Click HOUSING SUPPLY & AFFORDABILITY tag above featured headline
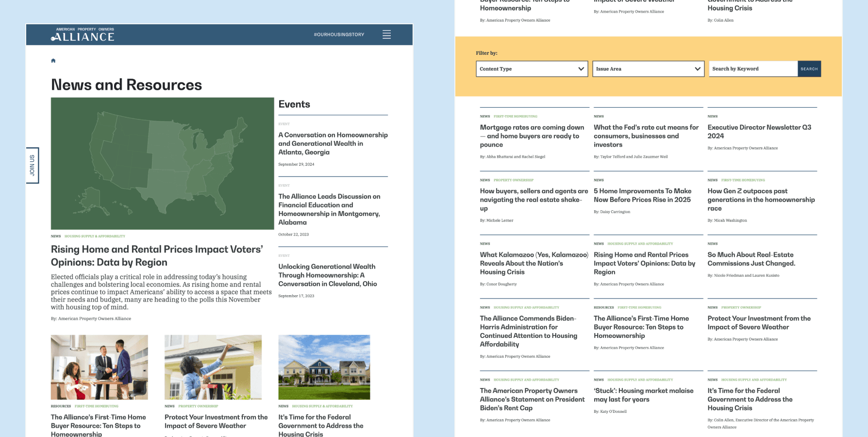868x437 pixels. coord(95,236)
